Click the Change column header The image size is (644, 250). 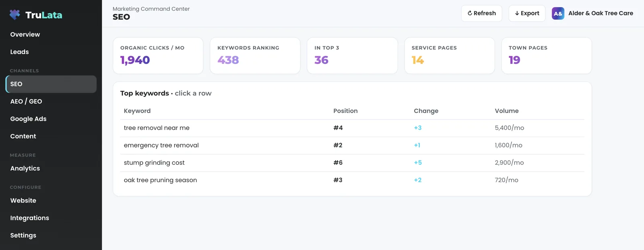tap(426, 111)
